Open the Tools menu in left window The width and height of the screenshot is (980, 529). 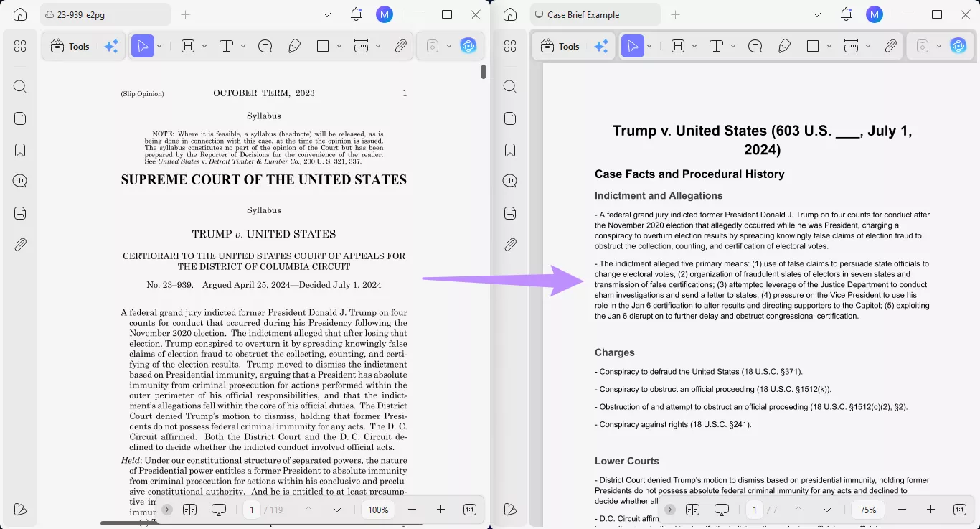point(70,46)
